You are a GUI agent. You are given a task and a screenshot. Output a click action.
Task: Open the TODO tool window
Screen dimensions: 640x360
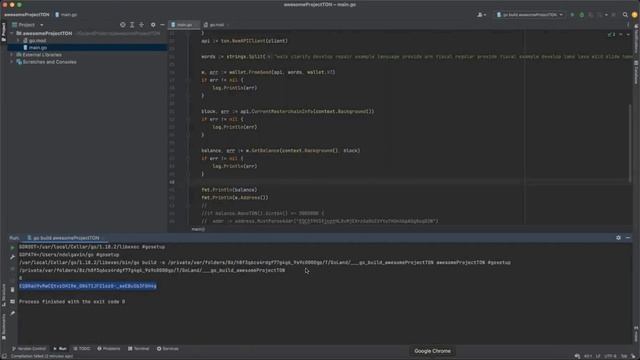pyautogui.click(x=82, y=349)
